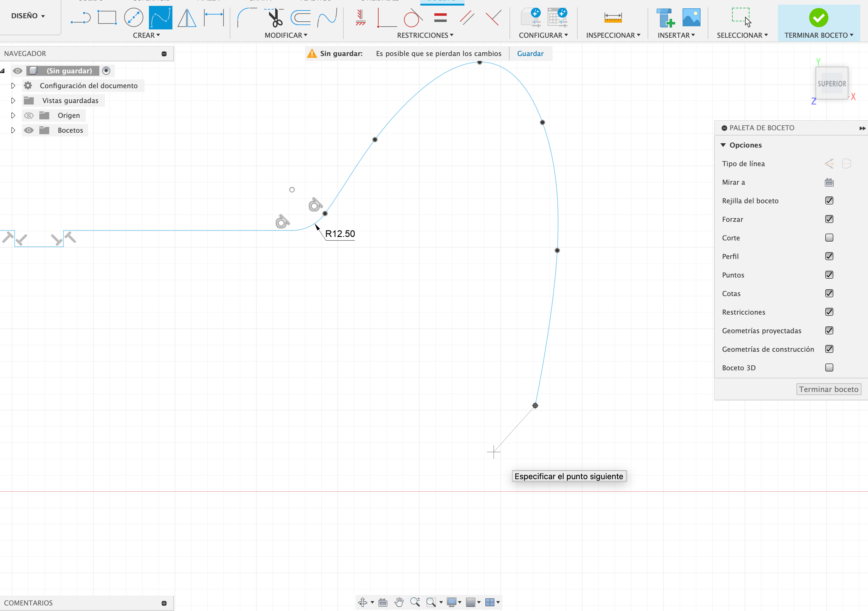Image resolution: width=868 pixels, height=611 pixels.
Task: Click the Fit zoom window tool
Action: [431, 602]
